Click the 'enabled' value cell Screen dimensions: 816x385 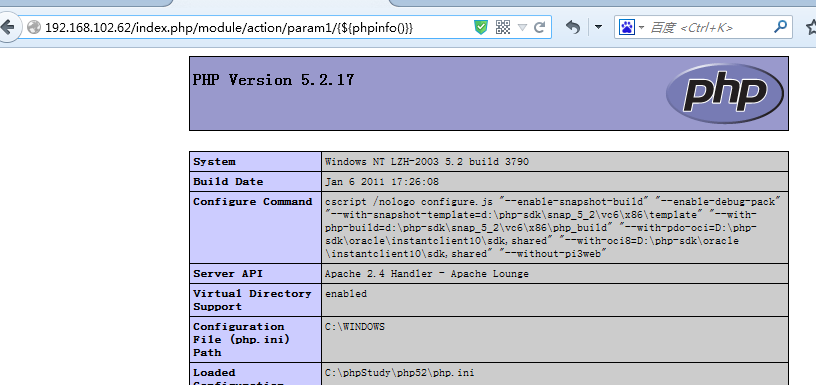(346, 294)
